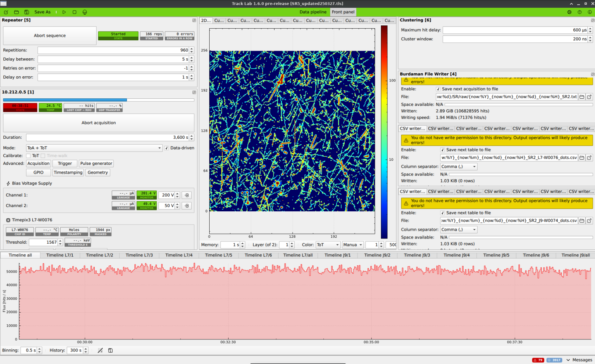Click the skull icon in top toolbar
The width and height of the screenshot is (595, 364).
[x=85, y=12]
